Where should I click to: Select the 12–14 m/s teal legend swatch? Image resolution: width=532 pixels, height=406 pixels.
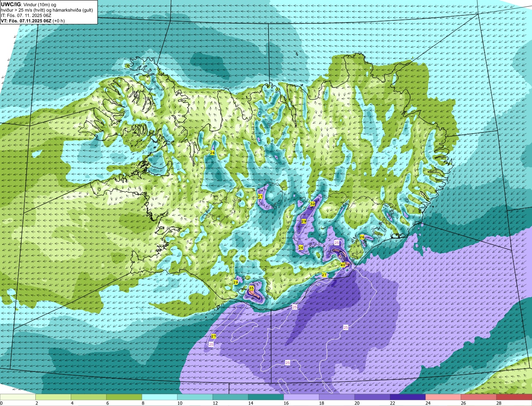(x=231, y=397)
